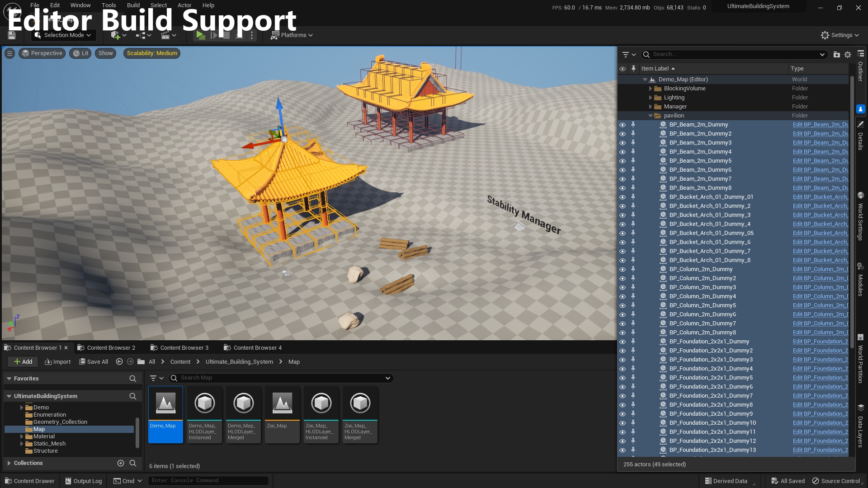Click the Content Browser navigate back arrow
Image resolution: width=868 pixels, height=488 pixels.
point(119,361)
